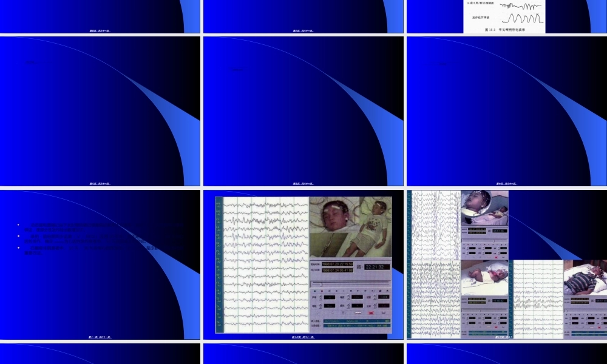The width and height of the screenshot is (607, 364).
Task: Select the single EEG recording slide thumbnail
Action: tap(303, 265)
